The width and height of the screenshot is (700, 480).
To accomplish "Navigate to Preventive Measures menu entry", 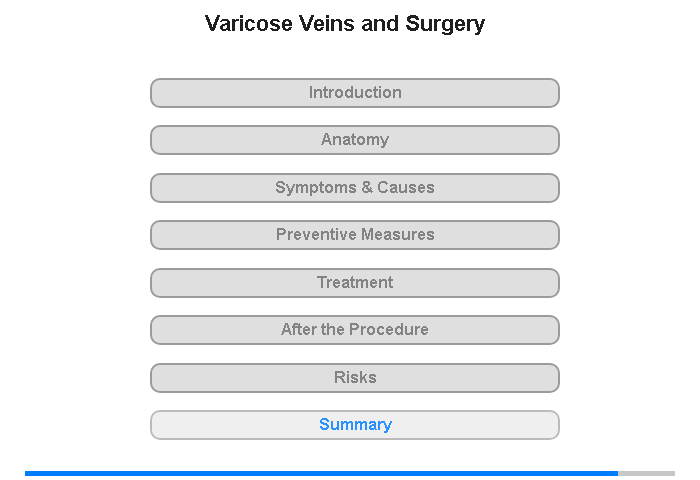I will point(354,235).
